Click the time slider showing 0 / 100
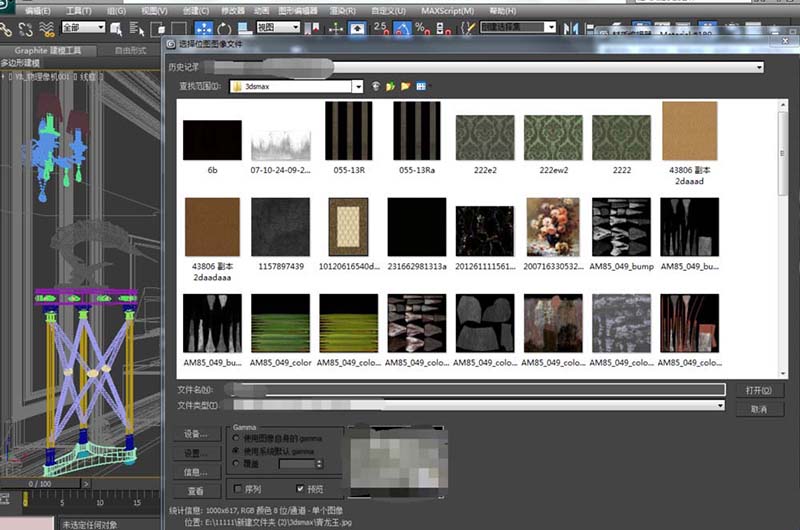 tap(40, 484)
